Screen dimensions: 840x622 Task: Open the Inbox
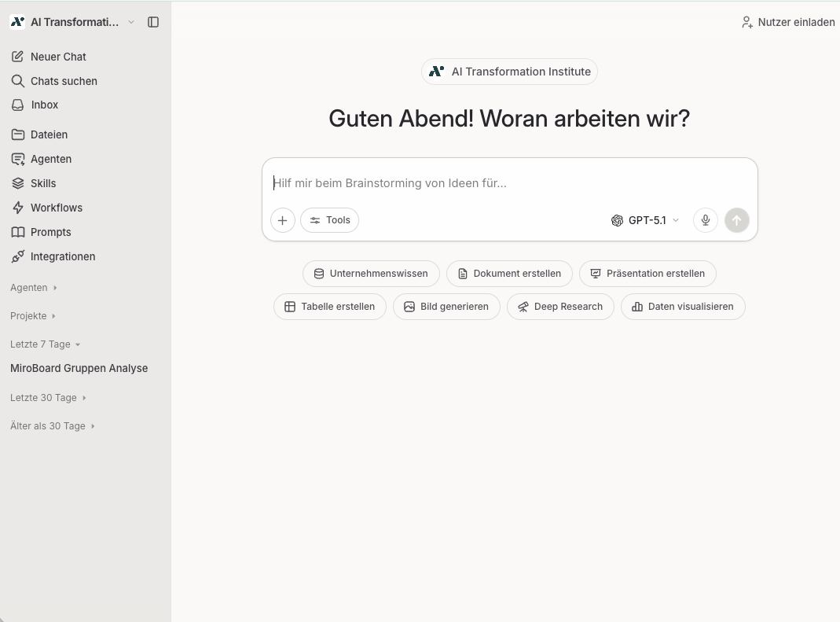coord(45,105)
